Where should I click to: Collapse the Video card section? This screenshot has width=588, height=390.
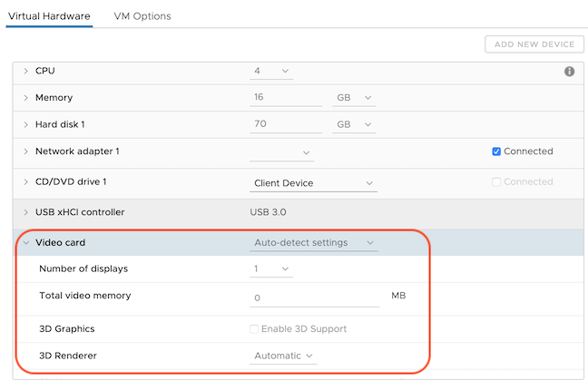click(26, 243)
